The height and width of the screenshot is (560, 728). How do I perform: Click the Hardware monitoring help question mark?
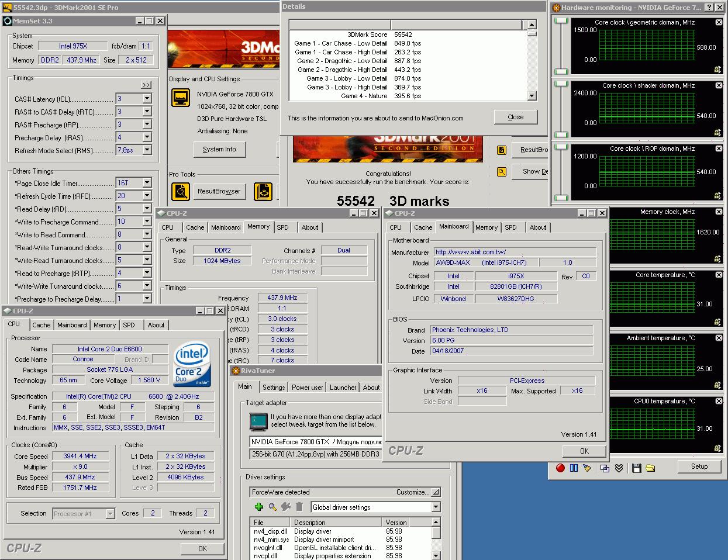[709, 8]
